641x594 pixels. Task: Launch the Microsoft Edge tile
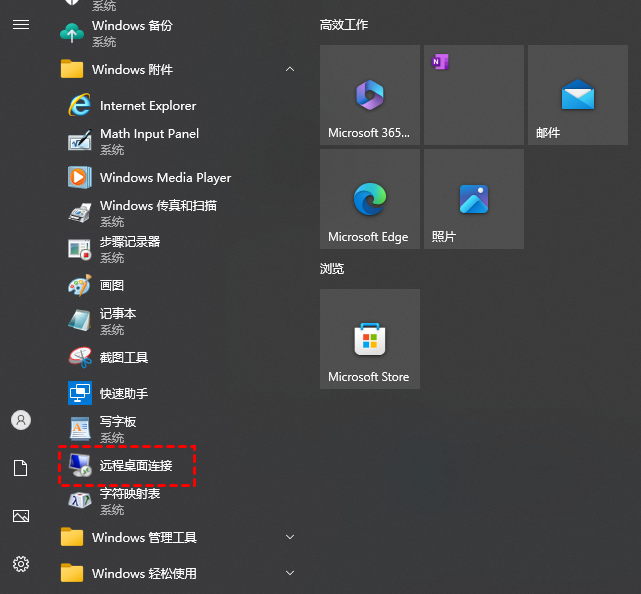tap(370, 199)
